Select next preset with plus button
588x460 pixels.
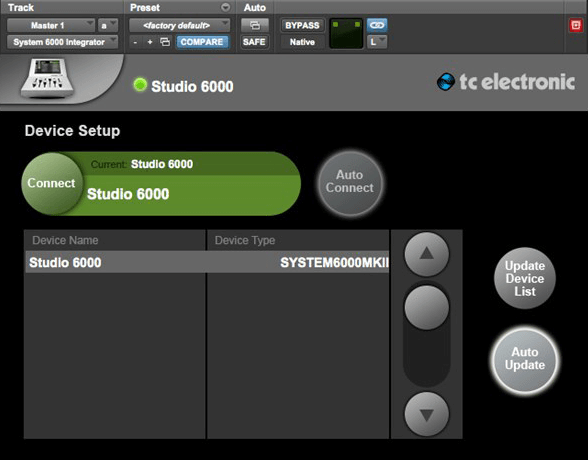(x=150, y=42)
